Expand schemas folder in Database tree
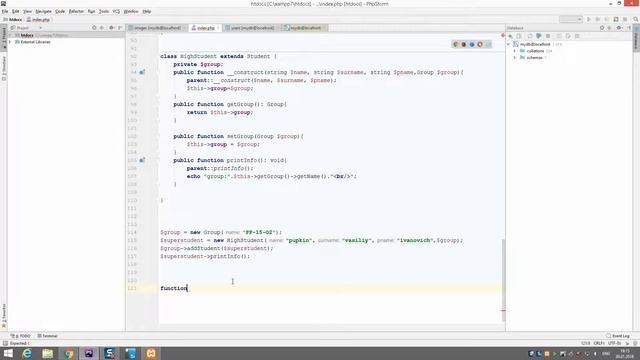Viewport: 640px width, 360px height. pyautogui.click(x=515, y=58)
